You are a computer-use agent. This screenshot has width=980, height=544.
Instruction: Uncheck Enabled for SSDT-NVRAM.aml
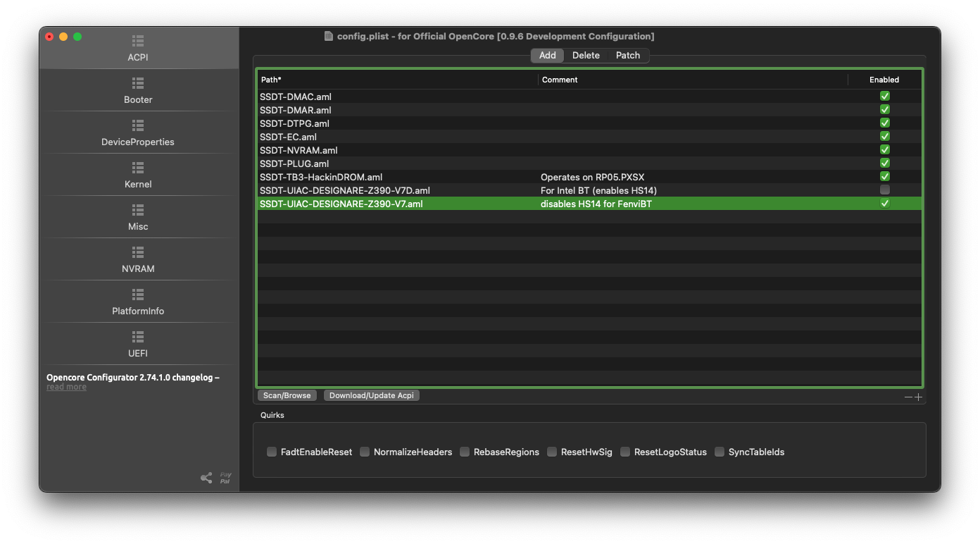coord(885,150)
